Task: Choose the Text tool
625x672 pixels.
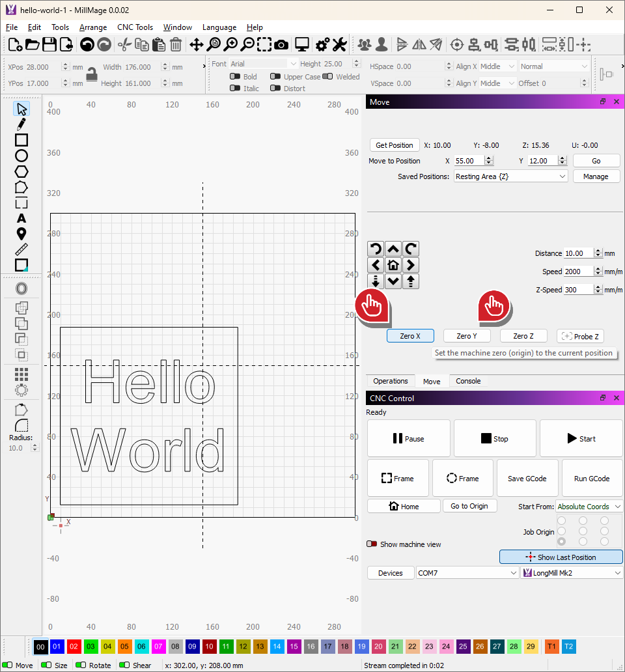Action: (21, 218)
